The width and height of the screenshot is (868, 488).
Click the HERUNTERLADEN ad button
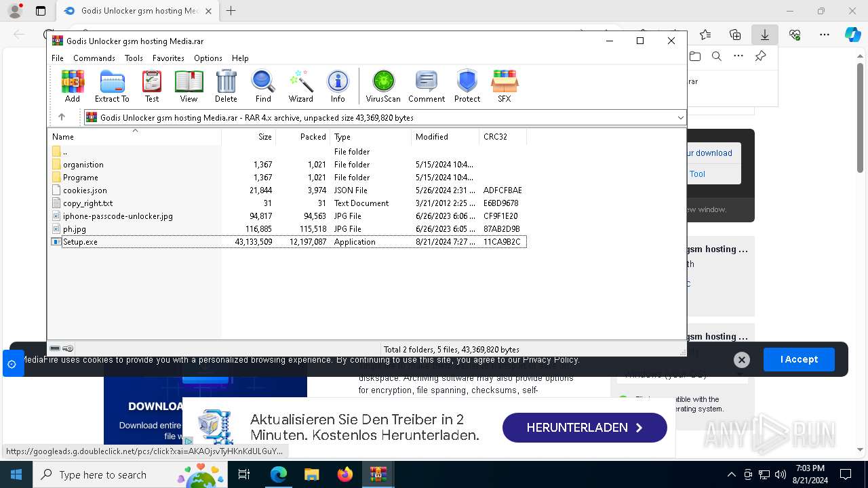[x=585, y=428]
